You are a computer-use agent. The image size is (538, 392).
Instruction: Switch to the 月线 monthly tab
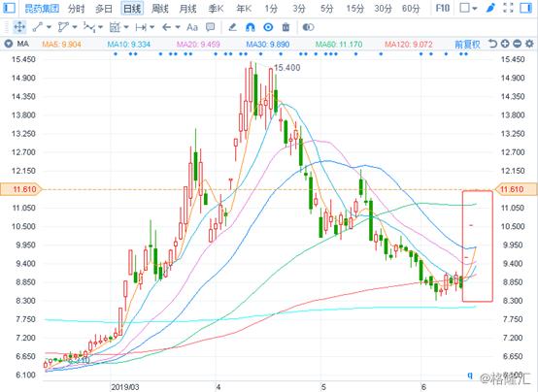coord(188,8)
